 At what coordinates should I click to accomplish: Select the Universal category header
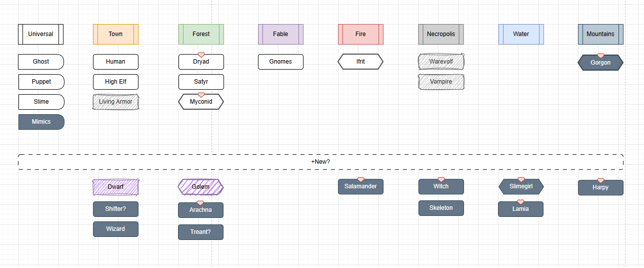[40, 34]
